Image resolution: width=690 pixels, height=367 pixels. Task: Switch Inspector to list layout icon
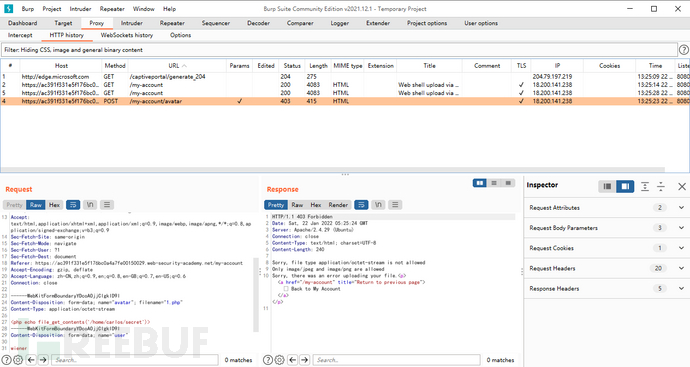(607, 187)
